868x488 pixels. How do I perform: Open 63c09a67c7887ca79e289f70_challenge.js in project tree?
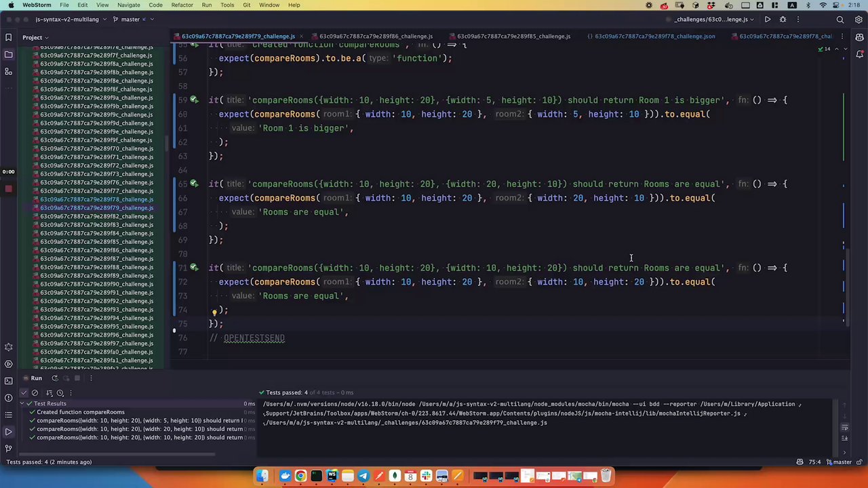[96, 148]
